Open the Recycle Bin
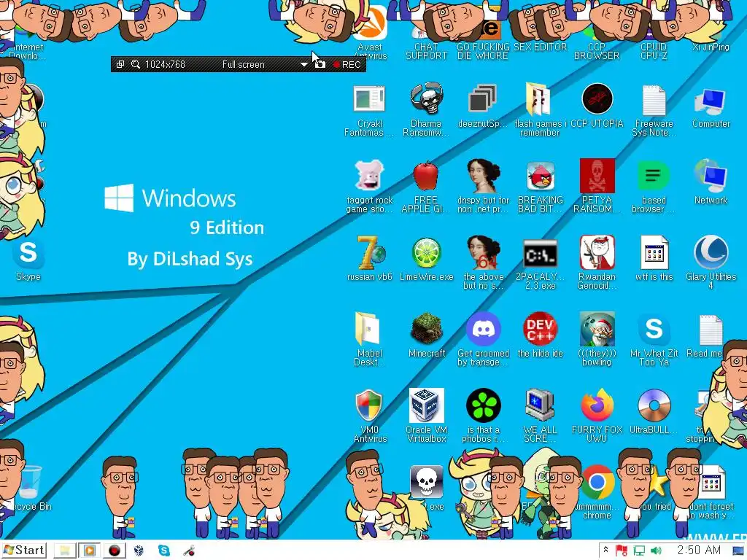Screen dimensions: 747x560 31,482
